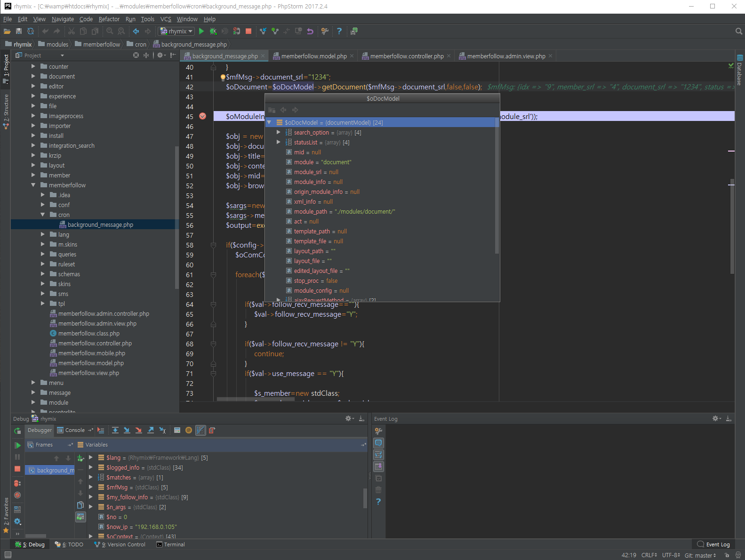Click the View Breakpoints icon
The width and height of the screenshot is (745, 560).
click(17, 483)
